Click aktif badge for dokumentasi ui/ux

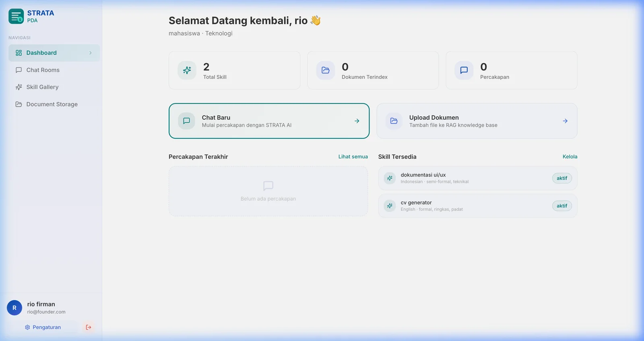tap(562, 178)
